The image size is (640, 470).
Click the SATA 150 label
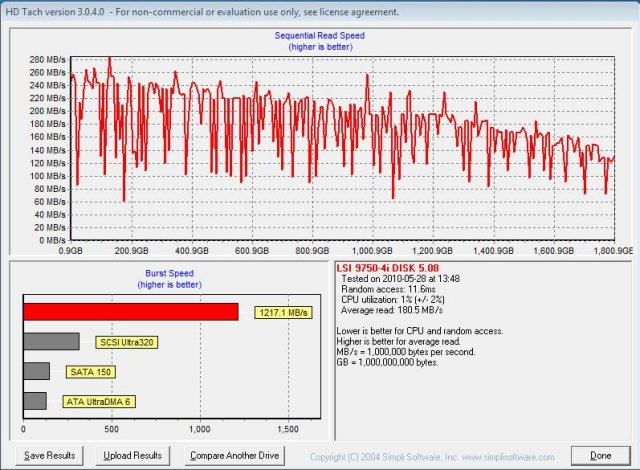tap(91, 372)
